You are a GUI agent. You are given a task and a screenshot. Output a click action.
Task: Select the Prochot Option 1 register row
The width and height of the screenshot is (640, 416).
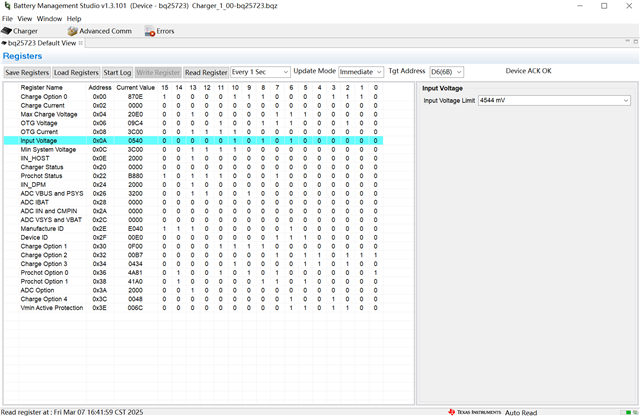193,281
